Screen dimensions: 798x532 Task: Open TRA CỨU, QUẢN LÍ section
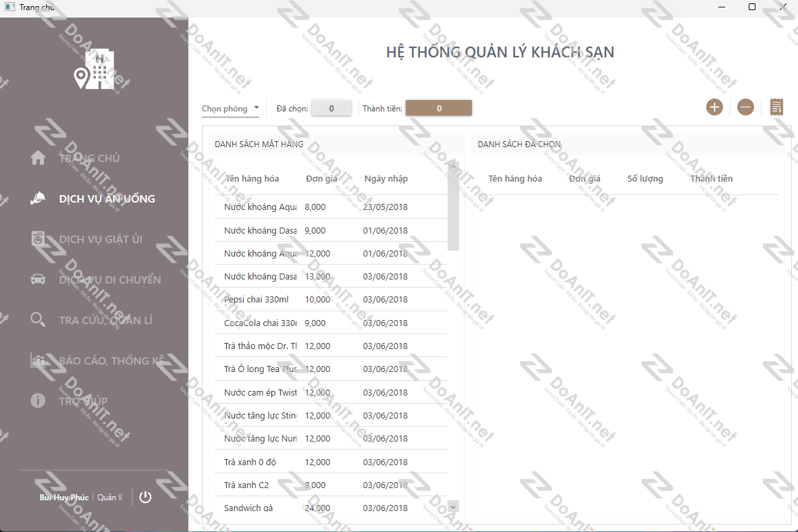106,320
